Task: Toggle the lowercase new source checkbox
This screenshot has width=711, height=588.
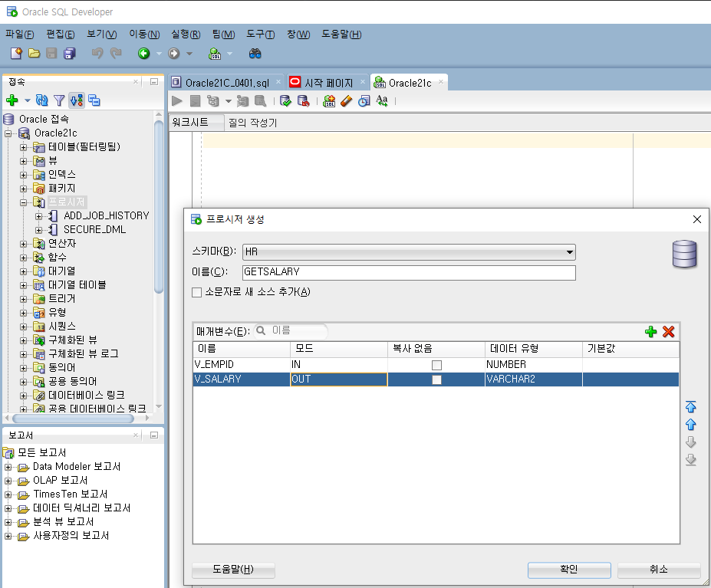Action: click(196, 292)
